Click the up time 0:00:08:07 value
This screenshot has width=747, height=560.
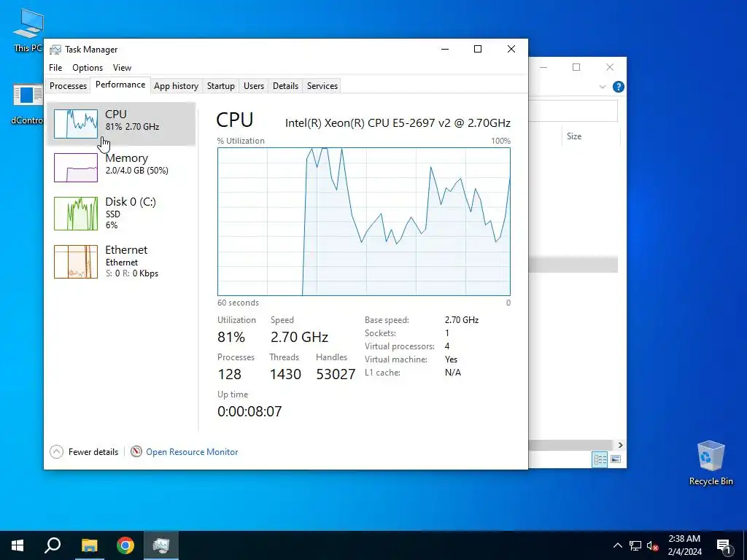[249, 411]
